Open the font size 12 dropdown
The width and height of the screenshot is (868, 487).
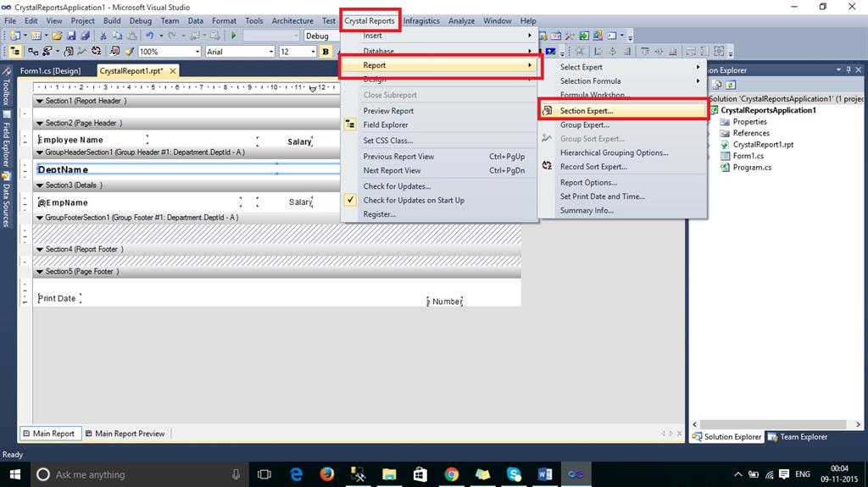click(314, 52)
